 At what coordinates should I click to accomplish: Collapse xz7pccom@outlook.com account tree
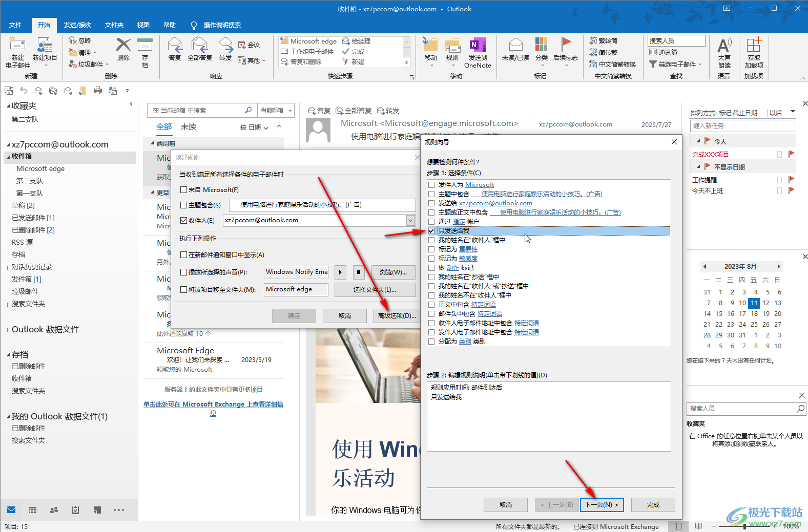click(x=8, y=145)
